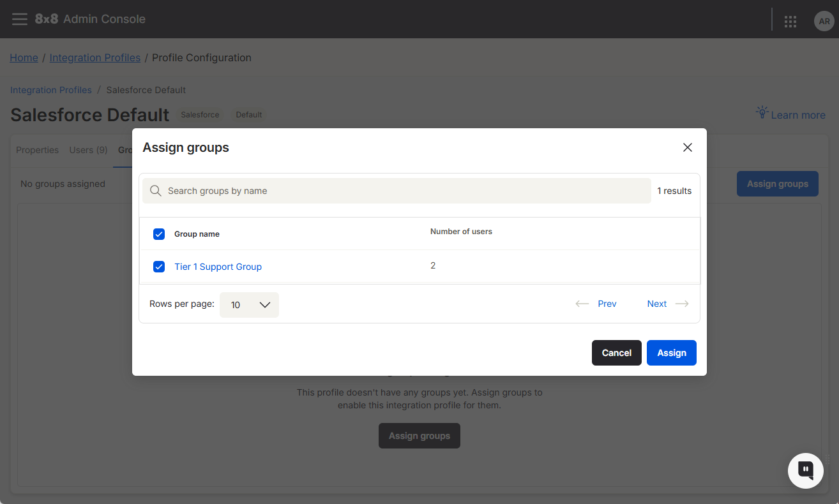Screen dimensions: 839x504
Task: Click the Default tag badge
Action: tap(249, 115)
